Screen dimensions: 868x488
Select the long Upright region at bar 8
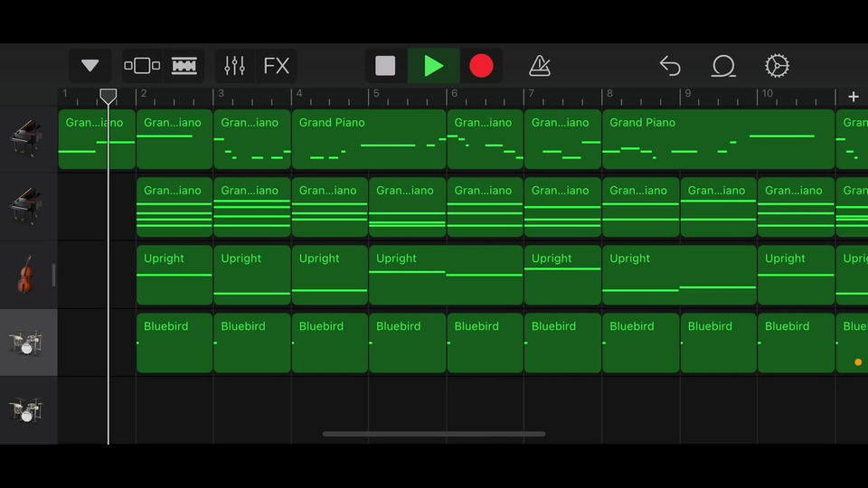click(x=679, y=275)
